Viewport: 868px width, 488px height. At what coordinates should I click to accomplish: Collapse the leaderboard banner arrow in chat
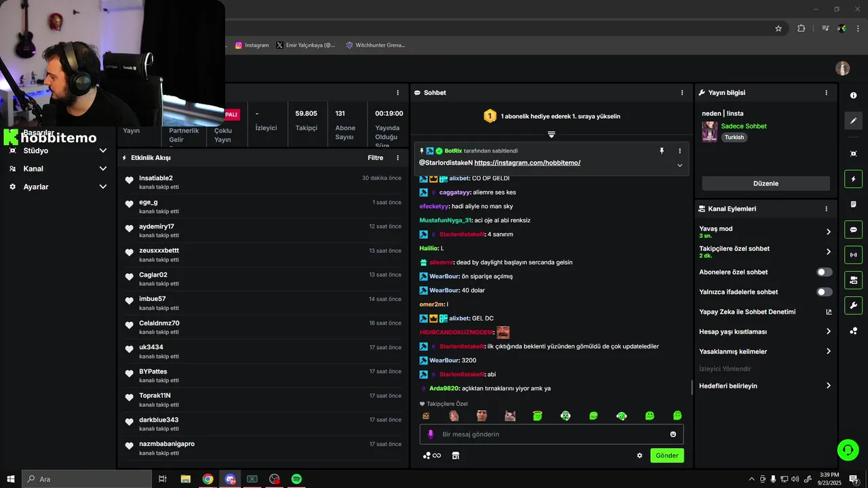pyautogui.click(x=551, y=135)
